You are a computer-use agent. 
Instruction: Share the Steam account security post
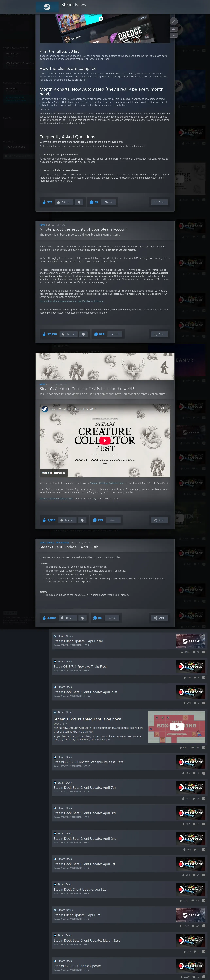[159, 334]
